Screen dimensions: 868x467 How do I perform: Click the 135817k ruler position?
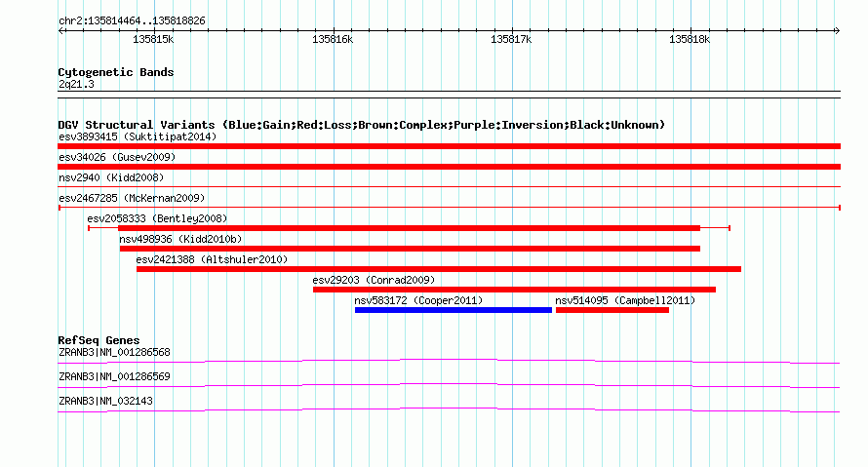point(511,39)
